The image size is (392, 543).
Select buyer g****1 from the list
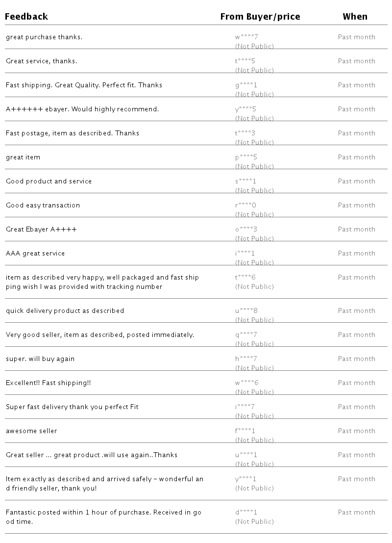click(245, 85)
